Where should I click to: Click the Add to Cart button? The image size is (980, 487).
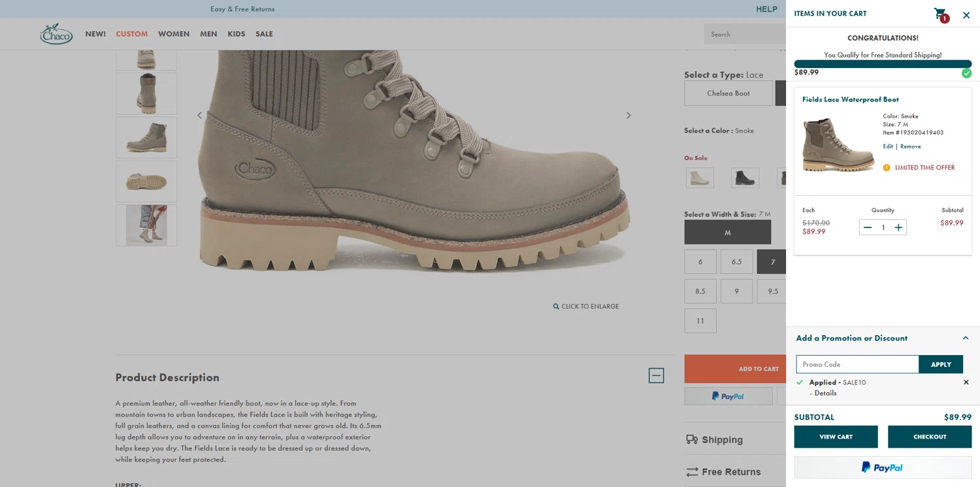(x=735, y=369)
